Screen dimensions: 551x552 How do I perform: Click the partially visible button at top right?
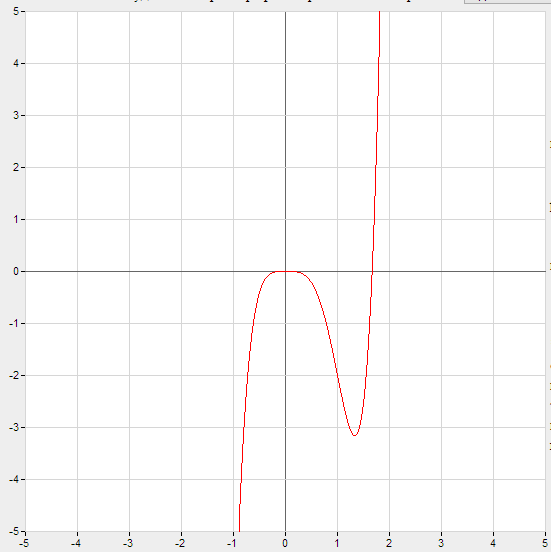point(507,2)
